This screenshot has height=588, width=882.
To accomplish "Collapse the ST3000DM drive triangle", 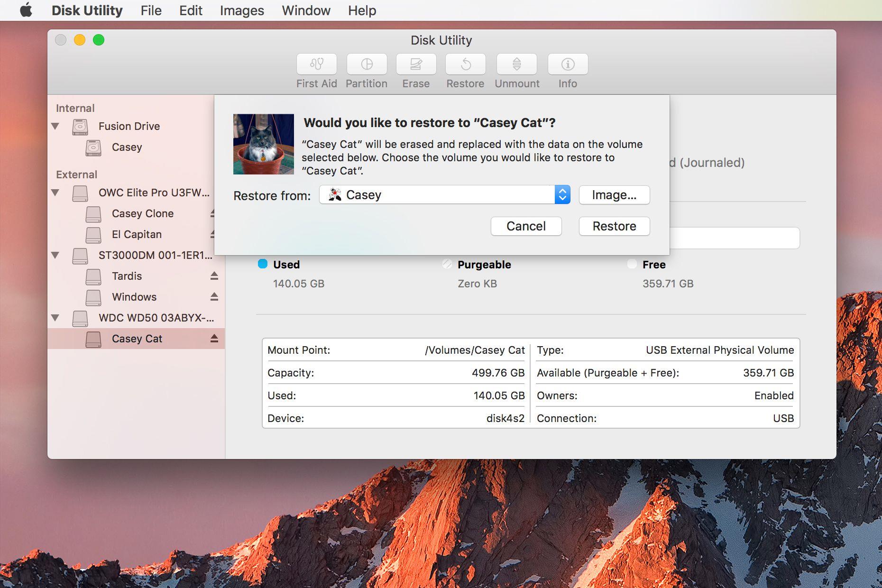I will point(55,255).
